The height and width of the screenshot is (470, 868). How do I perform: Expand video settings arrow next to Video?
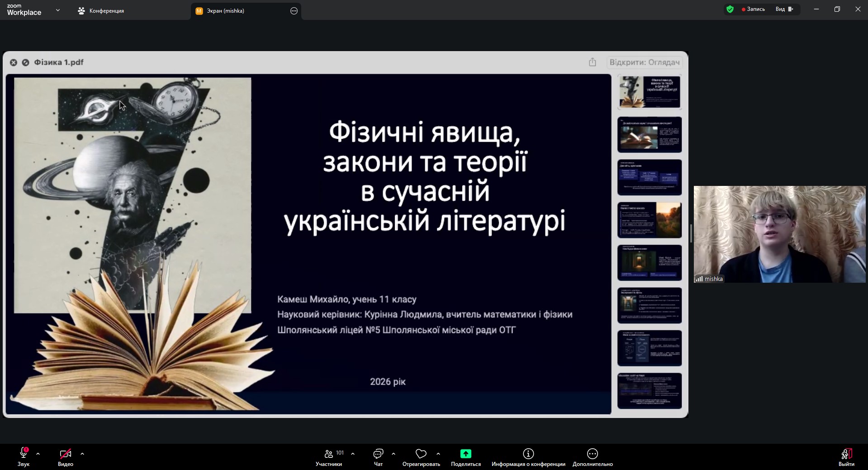82,453
